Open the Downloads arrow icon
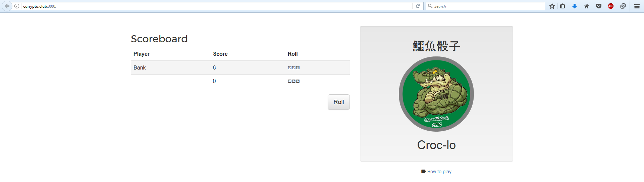This screenshot has height=182, width=644. click(575, 6)
